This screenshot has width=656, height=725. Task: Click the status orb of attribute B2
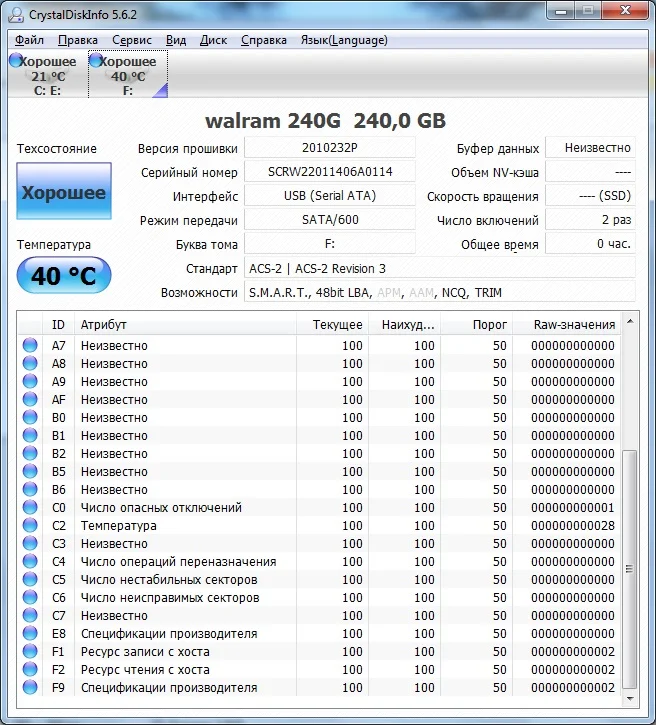click(x=30, y=454)
